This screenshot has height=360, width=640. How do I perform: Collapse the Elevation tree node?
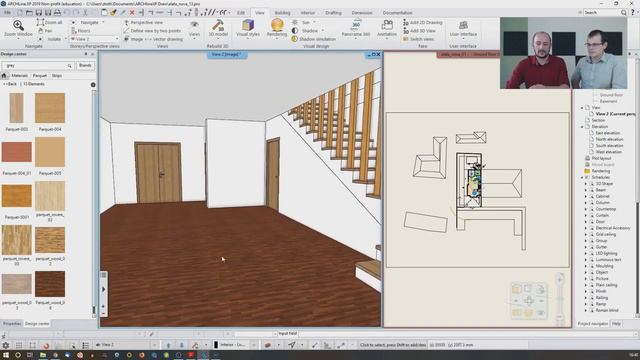coord(582,127)
